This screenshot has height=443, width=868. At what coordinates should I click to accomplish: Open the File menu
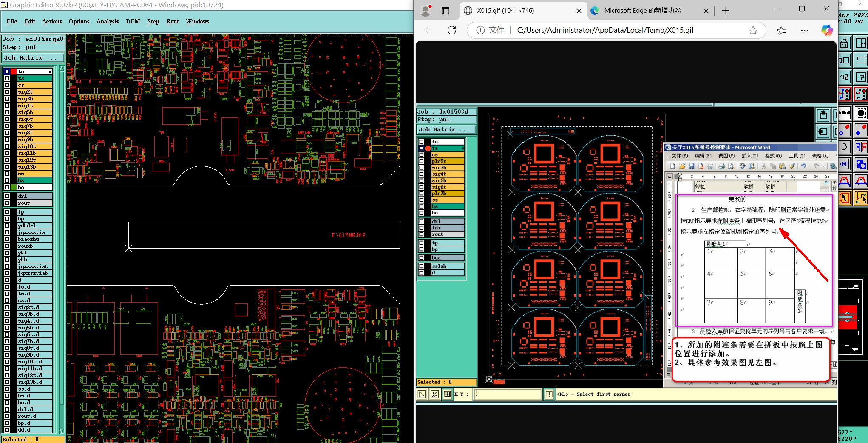[12, 21]
